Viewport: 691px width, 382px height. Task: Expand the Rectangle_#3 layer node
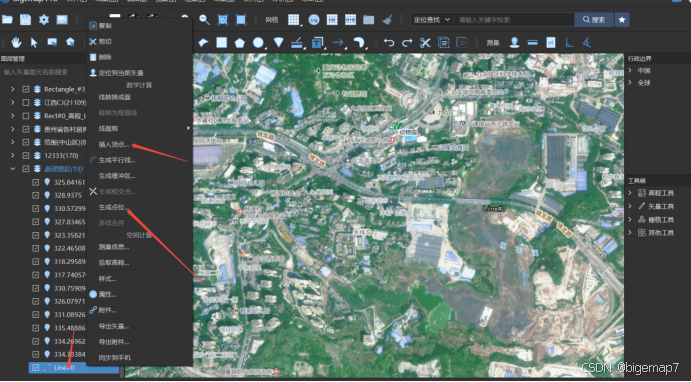coord(12,89)
